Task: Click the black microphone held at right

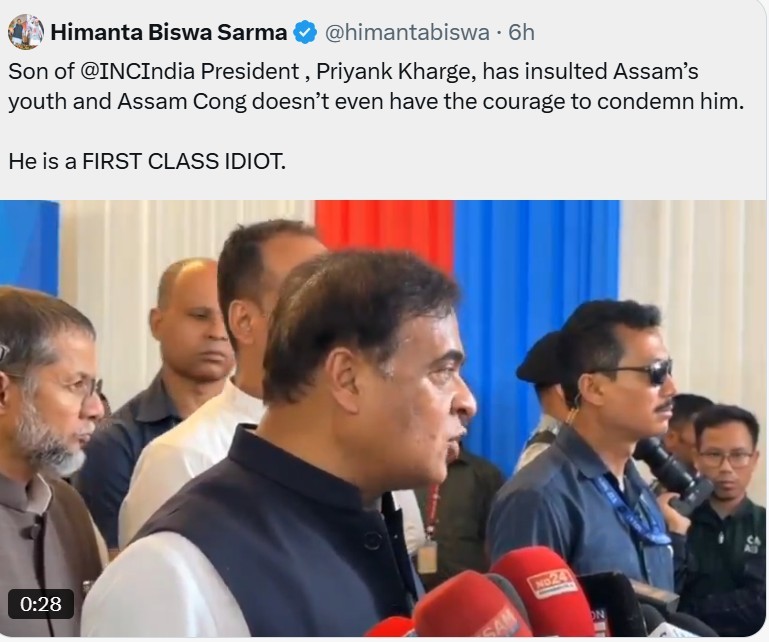Action: click(673, 472)
